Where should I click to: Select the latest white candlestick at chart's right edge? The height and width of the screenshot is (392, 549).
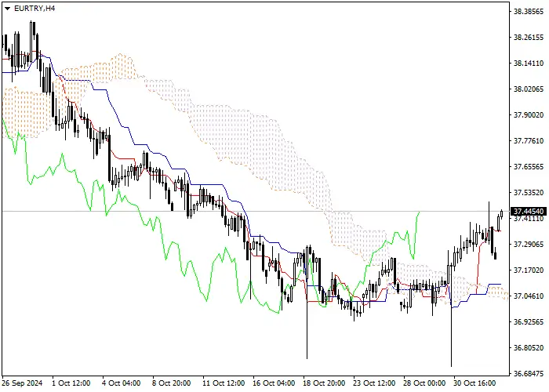[x=502, y=214]
